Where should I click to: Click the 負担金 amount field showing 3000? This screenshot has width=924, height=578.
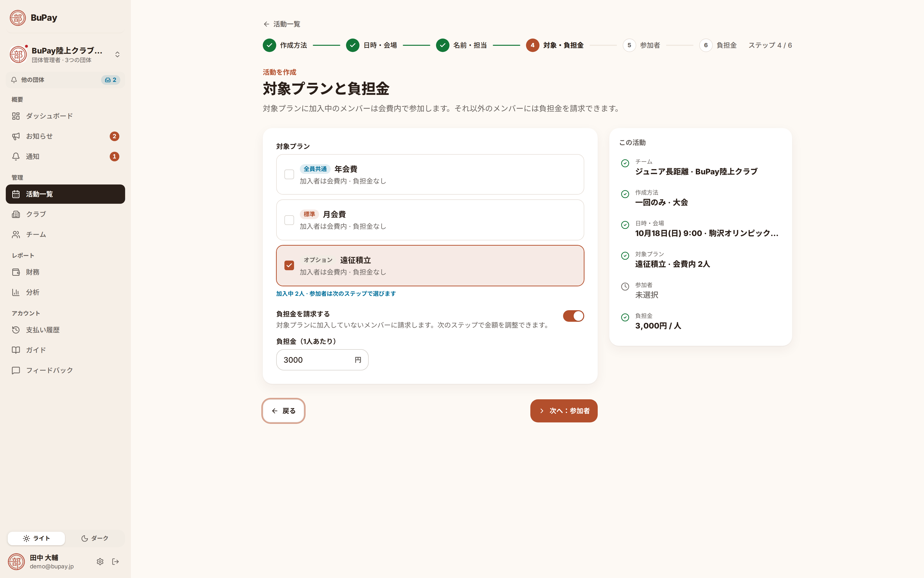322,360
